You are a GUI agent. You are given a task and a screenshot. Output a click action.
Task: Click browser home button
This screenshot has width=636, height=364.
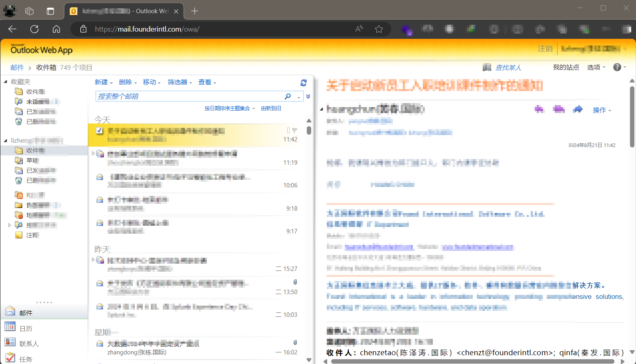coord(56,29)
